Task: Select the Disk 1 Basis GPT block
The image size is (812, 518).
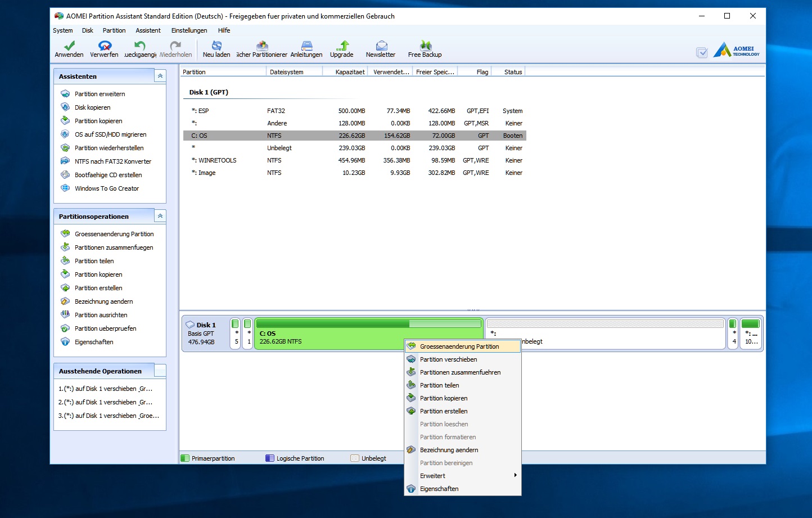Action: click(205, 333)
